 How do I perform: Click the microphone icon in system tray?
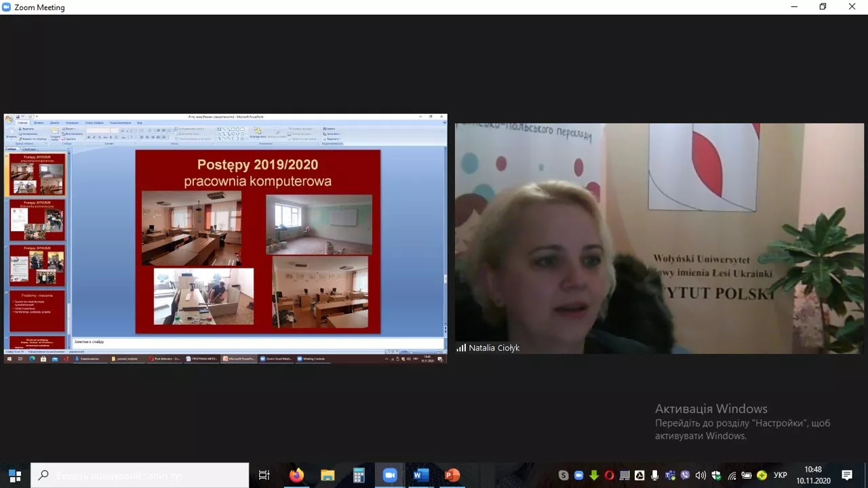click(655, 475)
